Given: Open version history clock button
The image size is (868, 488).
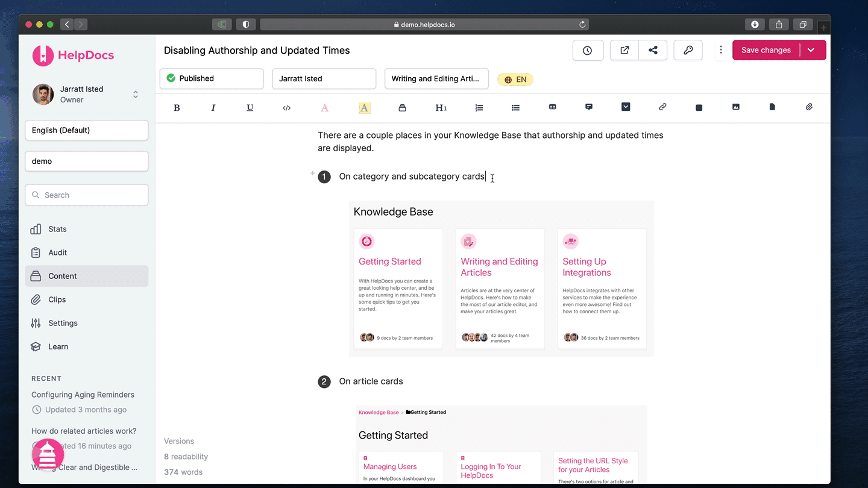Looking at the screenshot, I should 587,51.
